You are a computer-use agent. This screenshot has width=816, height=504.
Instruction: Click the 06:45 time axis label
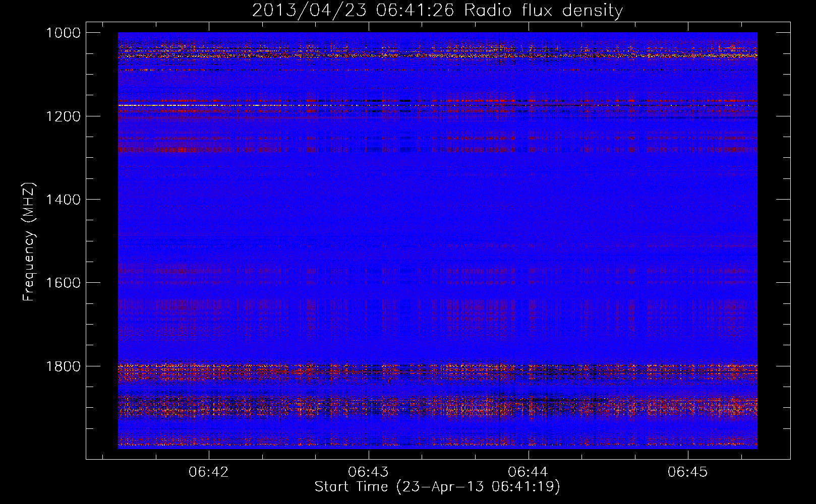[x=688, y=472]
